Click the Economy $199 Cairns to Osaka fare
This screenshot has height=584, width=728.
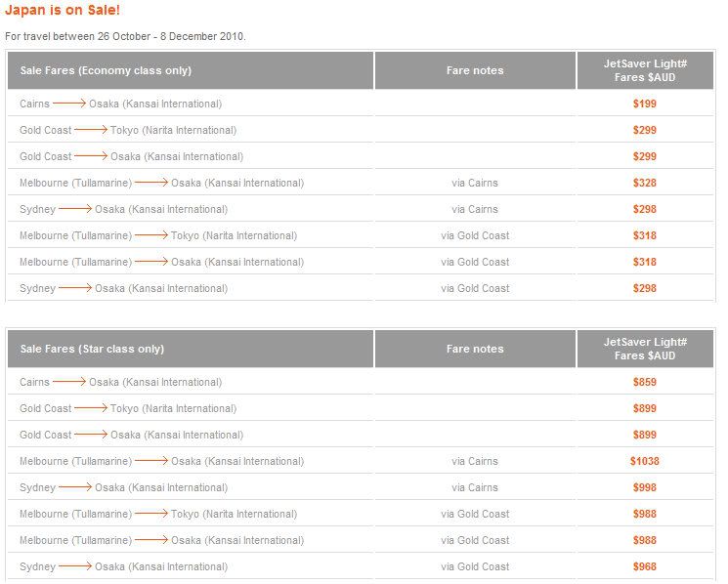click(644, 104)
